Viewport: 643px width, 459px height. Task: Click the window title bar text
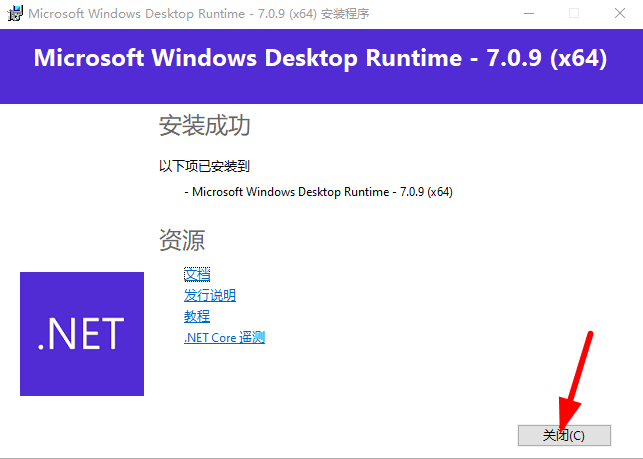(x=199, y=14)
